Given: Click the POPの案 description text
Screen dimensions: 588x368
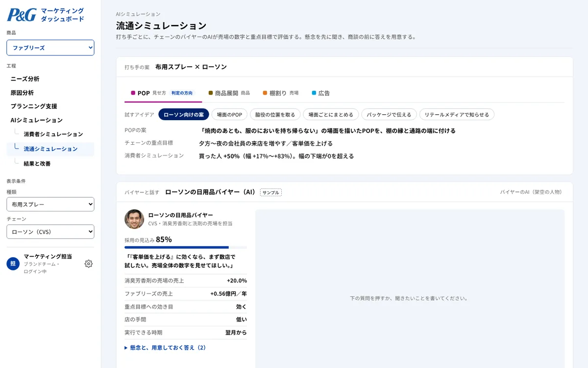Looking at the screenshot, I should click(x=327, y=131).
